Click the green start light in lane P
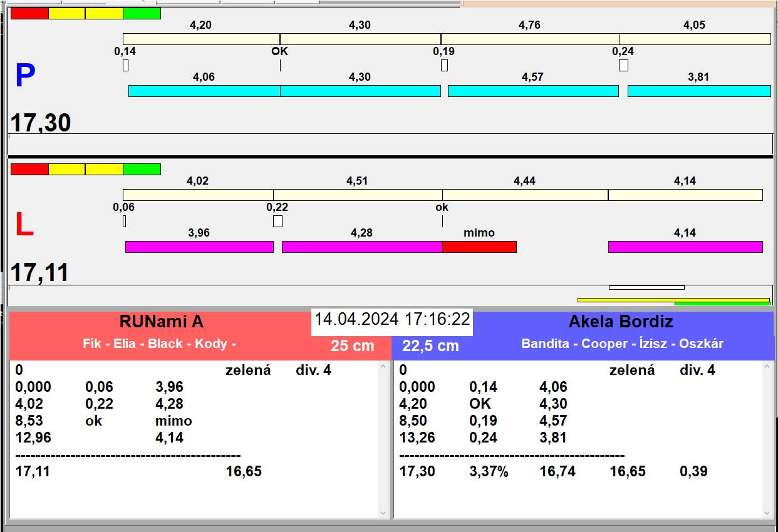778x532 pixels. [142, 13]
